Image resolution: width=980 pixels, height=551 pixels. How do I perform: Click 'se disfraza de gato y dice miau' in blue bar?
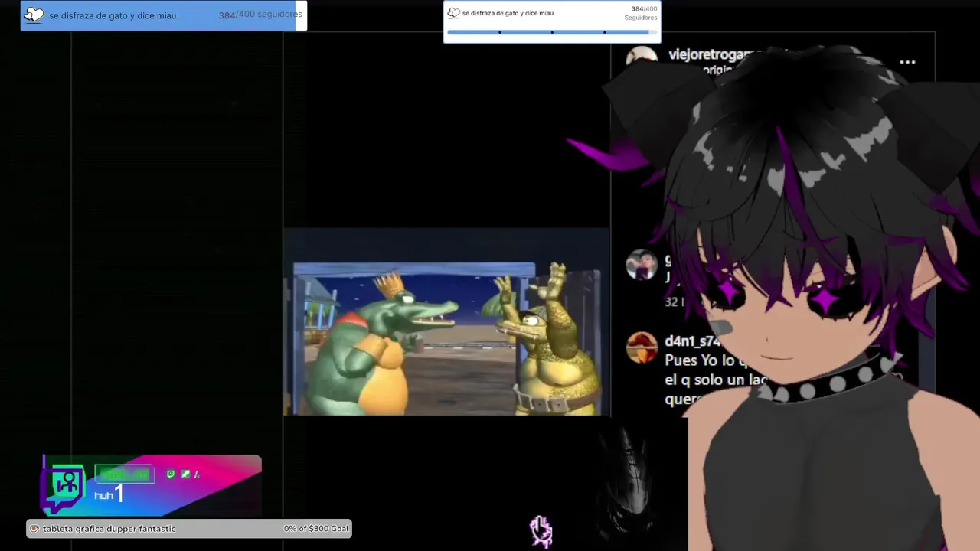point(113,15)
